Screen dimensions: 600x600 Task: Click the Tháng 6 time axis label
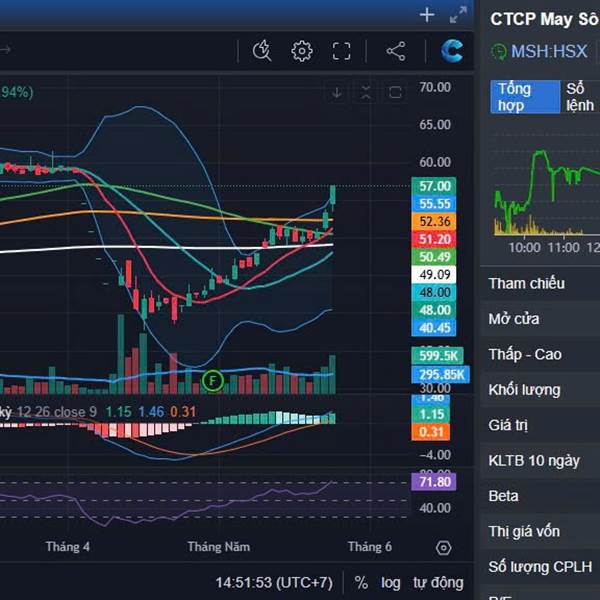click(370, 546)
